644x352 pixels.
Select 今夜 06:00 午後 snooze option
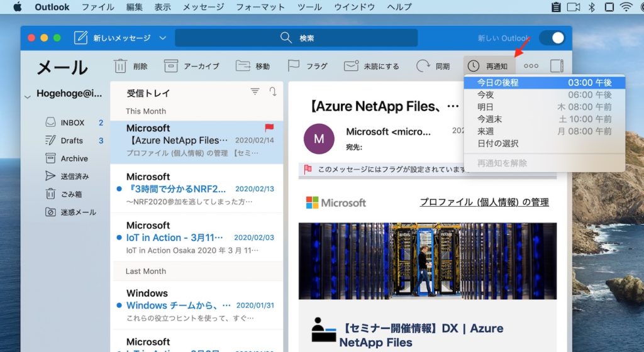point(544,95)
